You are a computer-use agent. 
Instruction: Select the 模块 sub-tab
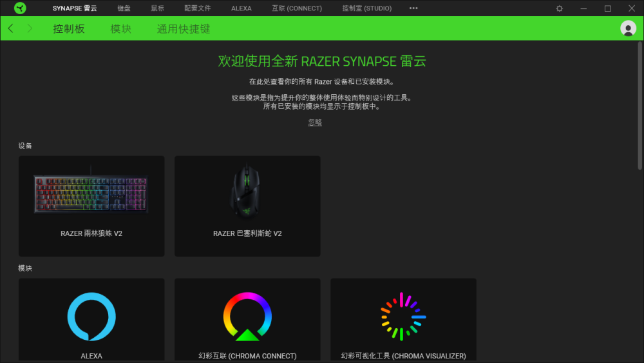click(120, 28)
